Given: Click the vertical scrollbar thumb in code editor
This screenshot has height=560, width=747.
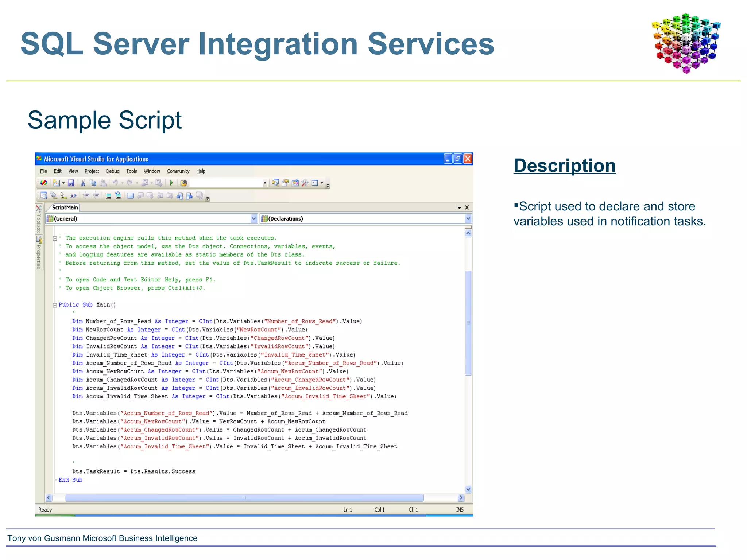Looking at the screenshot, I should (468, 323).
